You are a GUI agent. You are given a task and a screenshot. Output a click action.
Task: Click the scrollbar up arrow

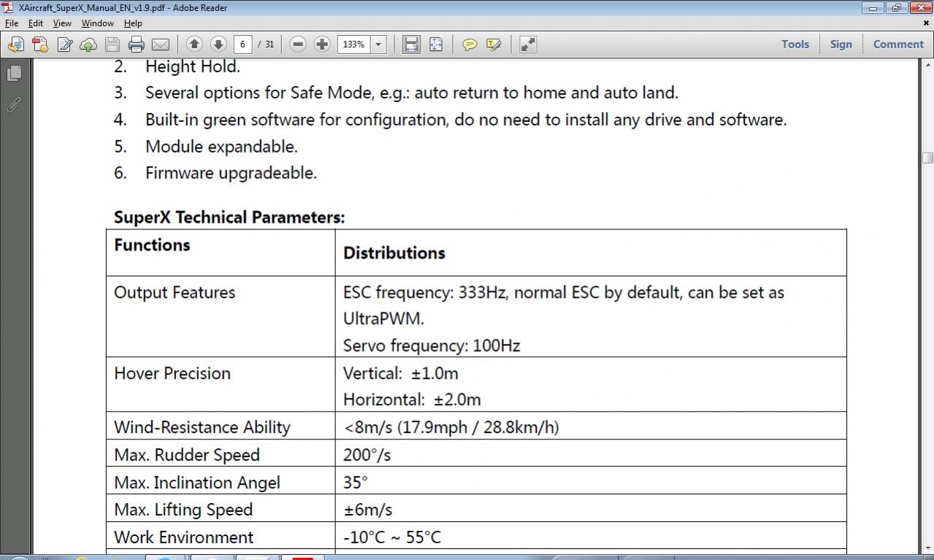927,65
